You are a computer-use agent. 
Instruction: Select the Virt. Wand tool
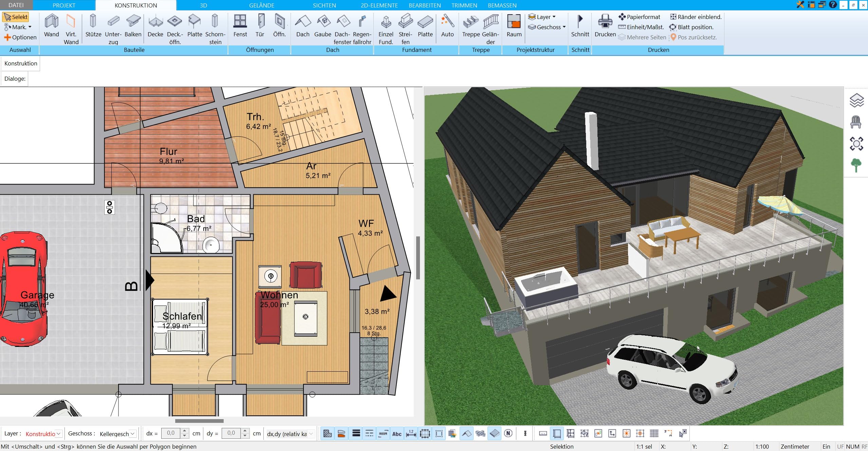click(x=71, y=30)
